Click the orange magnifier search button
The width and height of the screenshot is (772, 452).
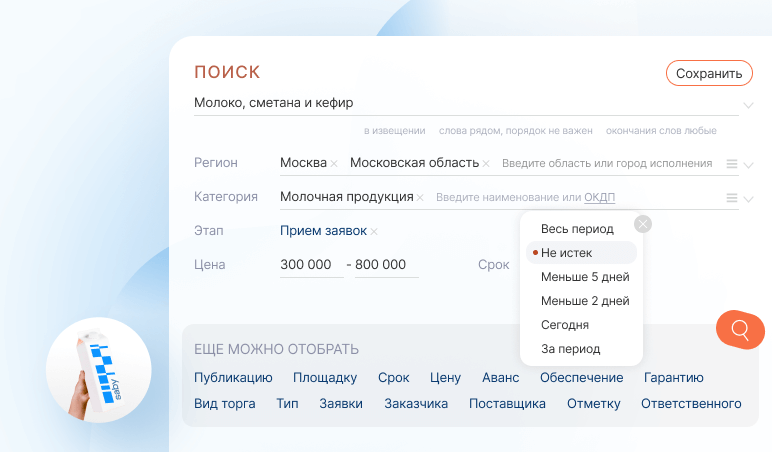pyautogui.click(x=740, y=329)
